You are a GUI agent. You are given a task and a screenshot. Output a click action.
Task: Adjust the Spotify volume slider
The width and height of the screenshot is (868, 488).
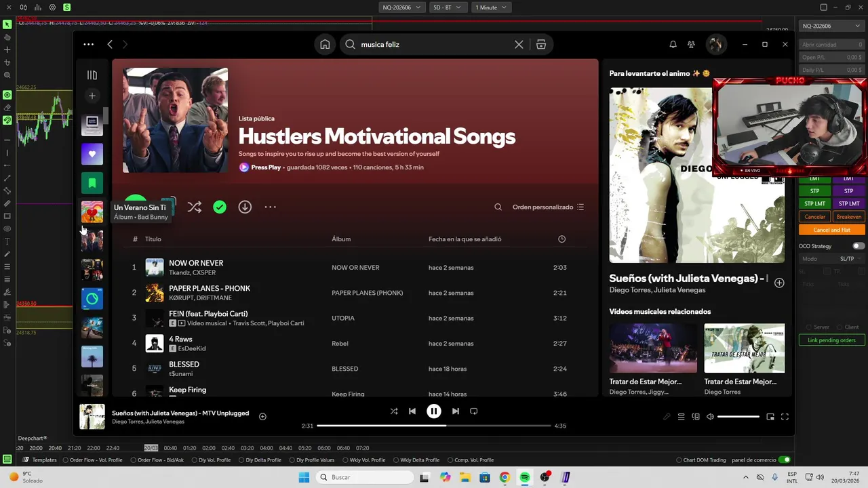click(x=738, y=417)
